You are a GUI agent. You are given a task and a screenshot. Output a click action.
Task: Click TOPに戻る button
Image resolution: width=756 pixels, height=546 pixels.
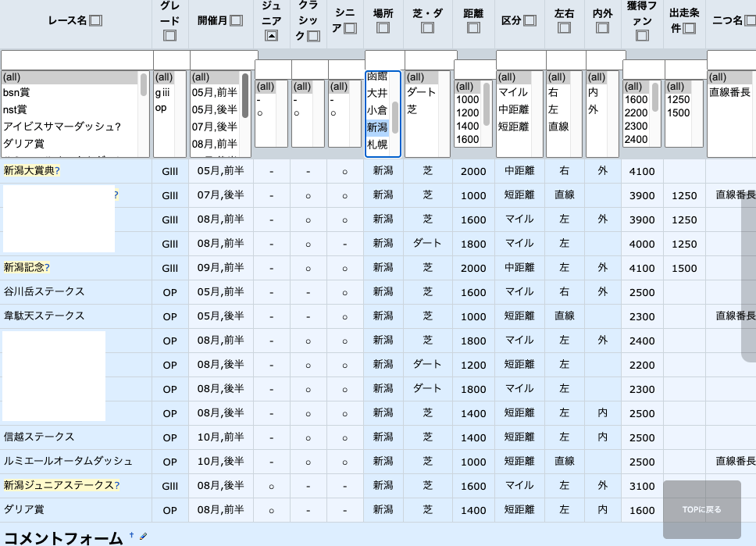coord(701,509)
